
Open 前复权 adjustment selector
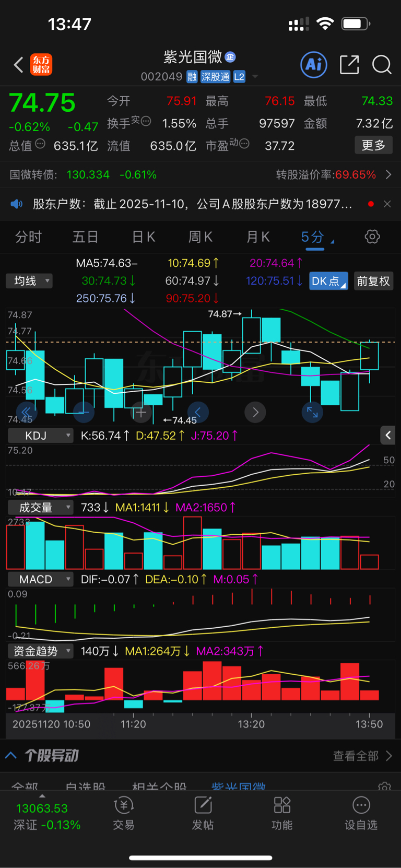[x=373, y=281]
